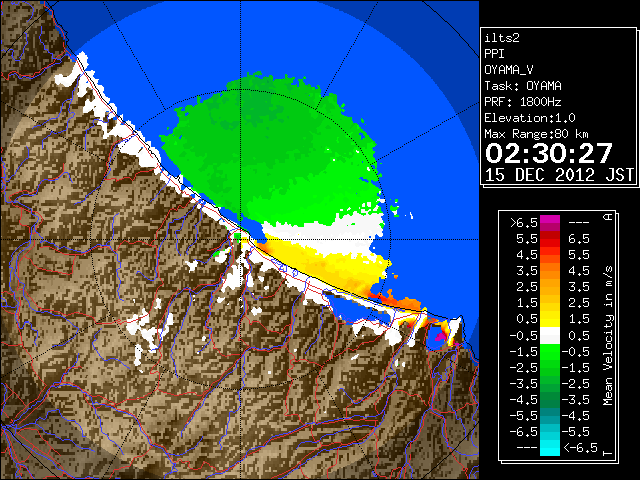Click the '>6.5' legend value

click(x=524, y=223)
